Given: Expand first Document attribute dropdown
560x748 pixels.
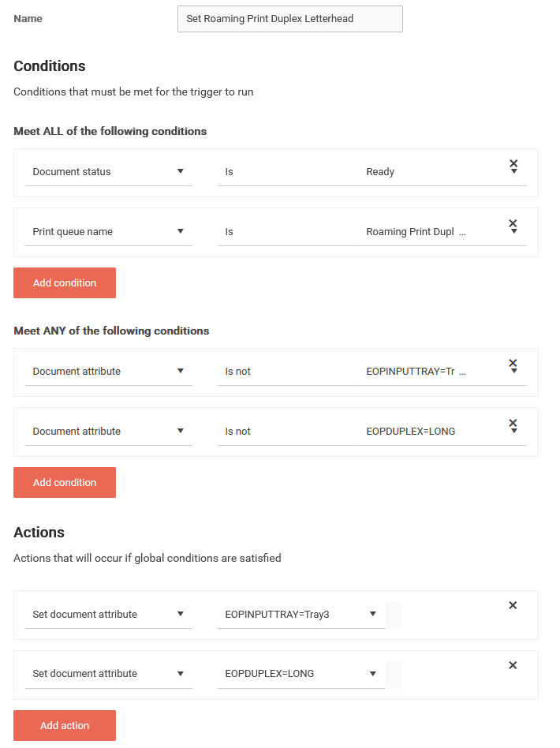Looking at the screenshot, I should (108, 372).
